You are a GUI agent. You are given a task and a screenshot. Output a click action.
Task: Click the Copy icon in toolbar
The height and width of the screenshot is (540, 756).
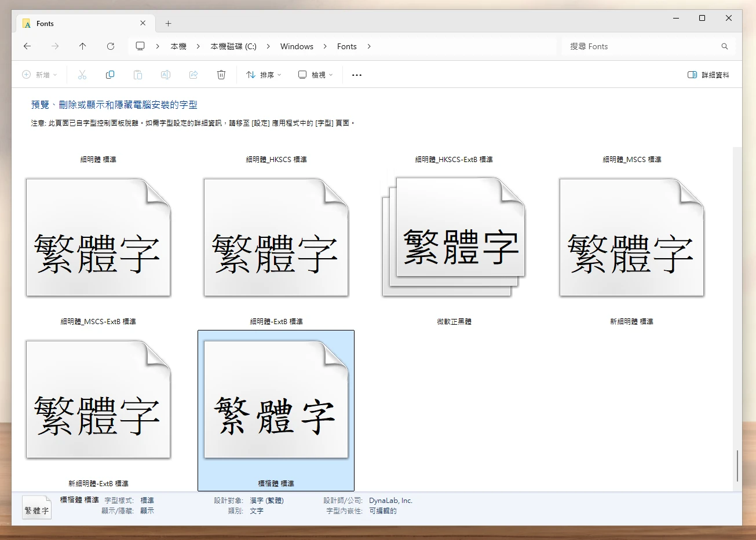point(110,75)
